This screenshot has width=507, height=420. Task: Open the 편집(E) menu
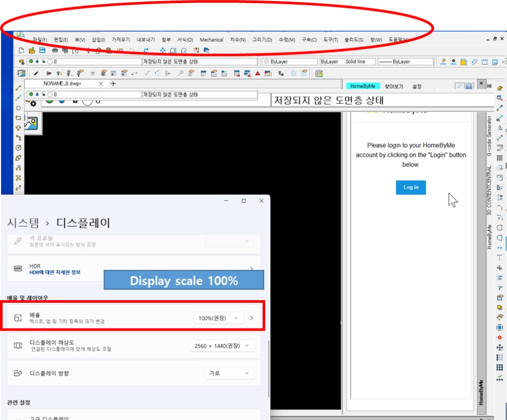coord(61,40)
